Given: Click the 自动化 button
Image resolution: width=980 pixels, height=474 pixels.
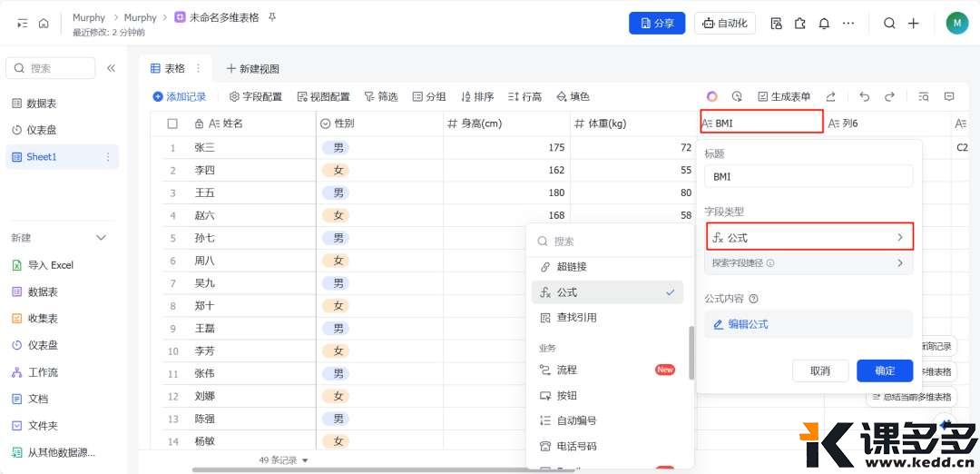Looking at the screenshot, I should coord(725,23).
